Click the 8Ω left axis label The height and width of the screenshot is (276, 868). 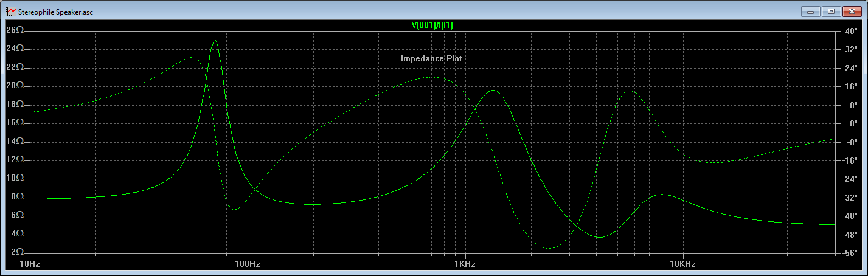pyautogui.click(x=18, y=197)
